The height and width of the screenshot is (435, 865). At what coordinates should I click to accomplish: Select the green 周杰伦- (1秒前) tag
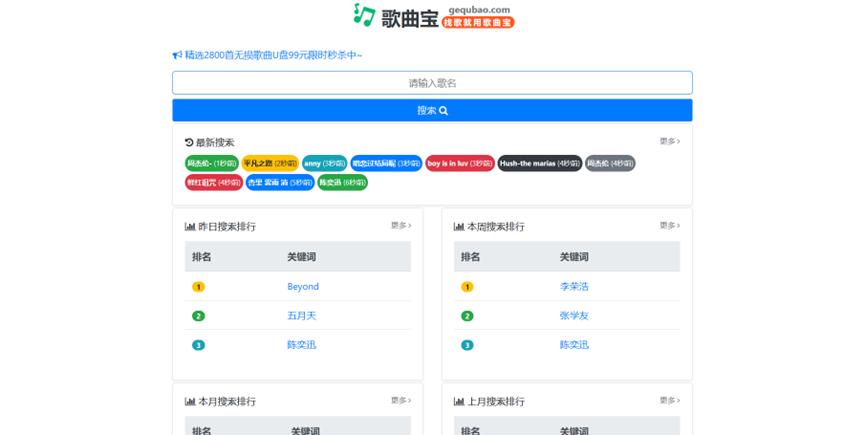coord(212,163)
